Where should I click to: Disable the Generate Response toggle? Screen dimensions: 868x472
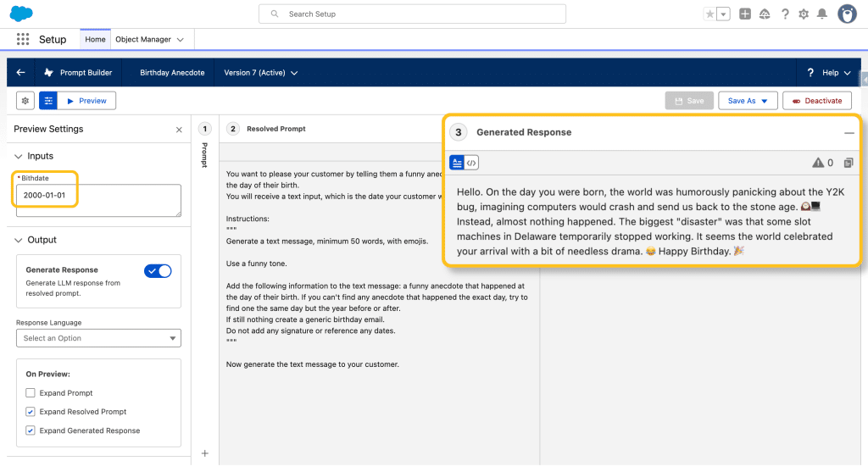pos(158,271)
